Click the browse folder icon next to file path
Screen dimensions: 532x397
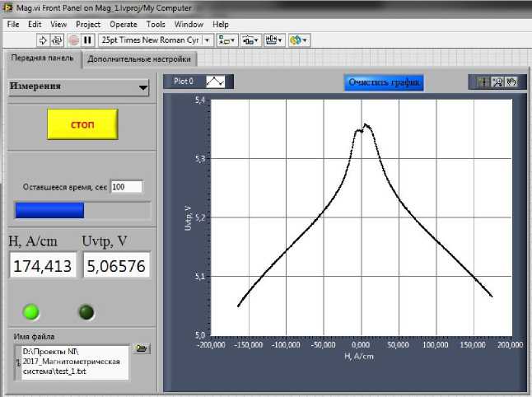[x=142, y=349]
